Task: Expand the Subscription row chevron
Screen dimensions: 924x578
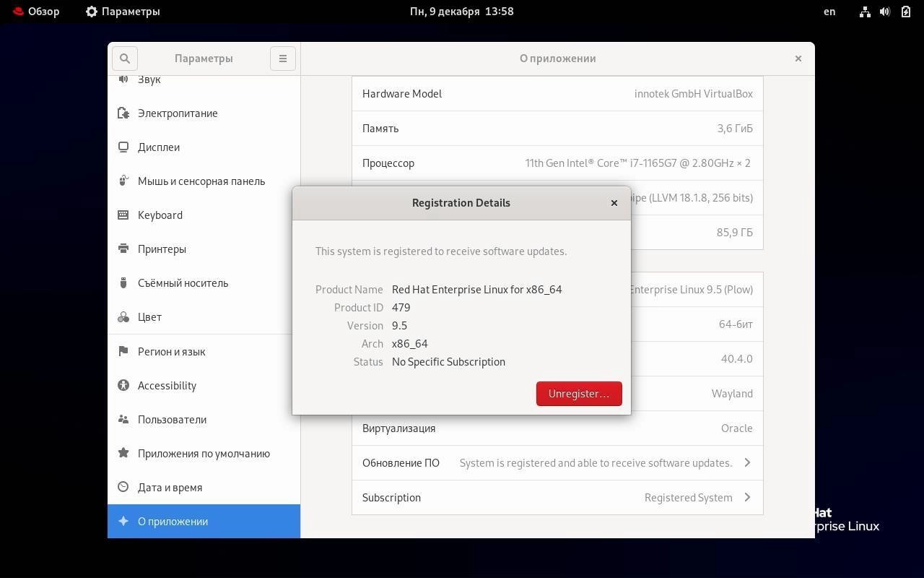Action: tap(747, 497)
